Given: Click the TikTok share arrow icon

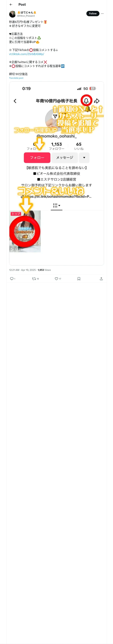Looking at the screenshot, I should pyautogui.click(x=97, y=101).
